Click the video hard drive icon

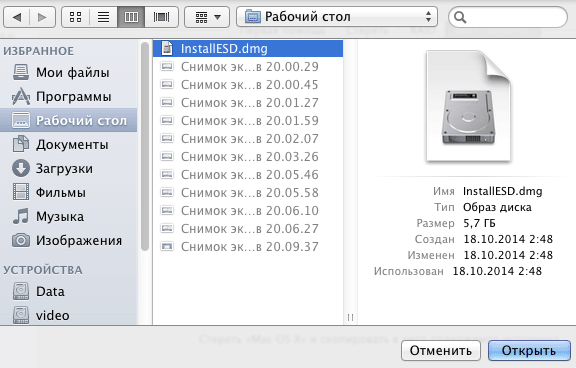21,315
